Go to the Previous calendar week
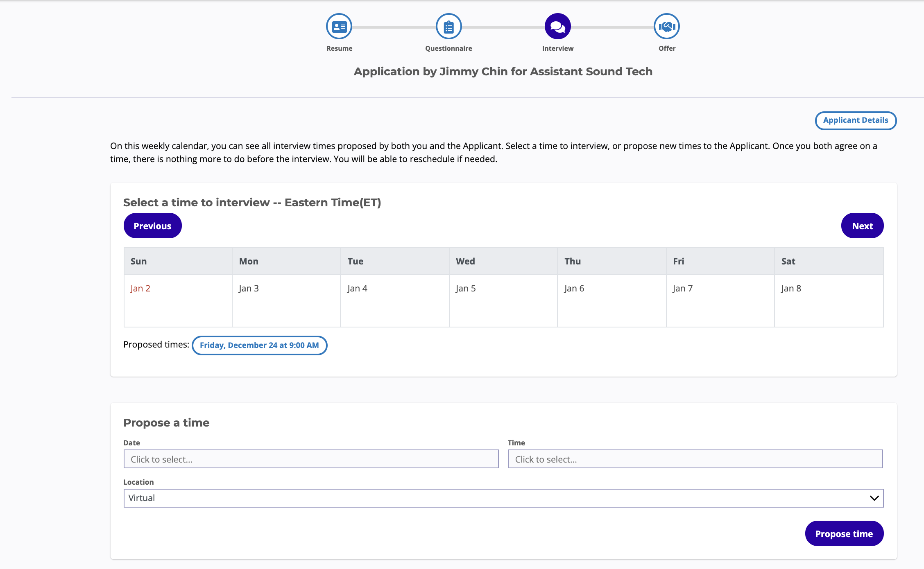 tap(152, 226)
